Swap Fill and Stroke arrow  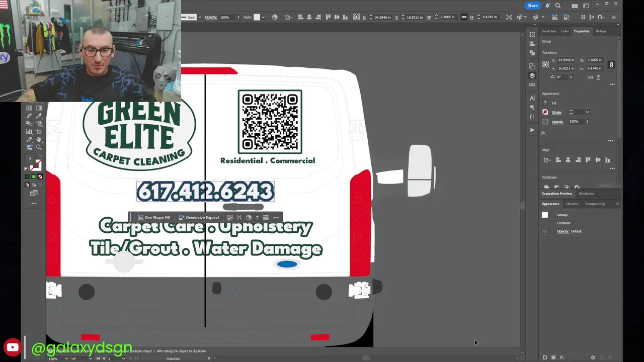point(40,155)
